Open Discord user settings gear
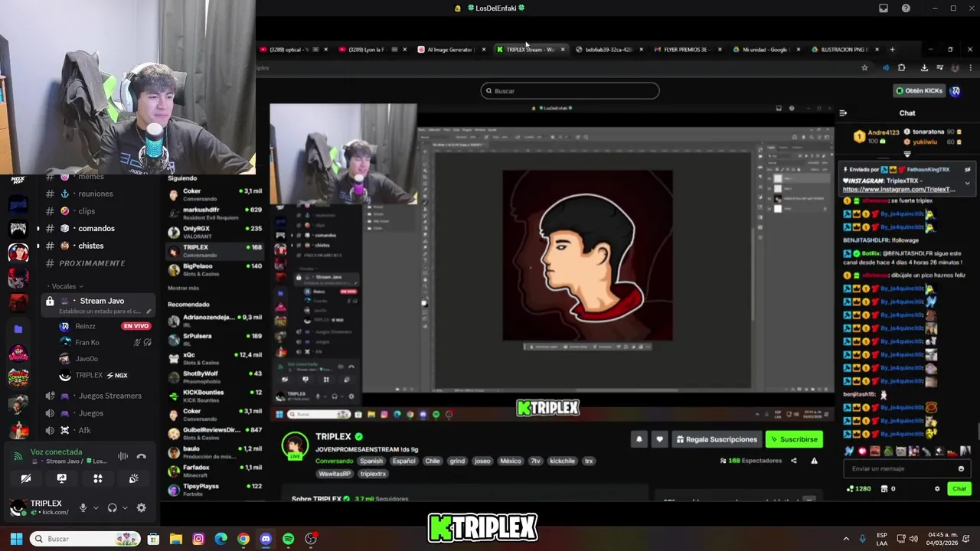Image resolution: width=980 pixels, height=551 pixels. click(141, 507)
